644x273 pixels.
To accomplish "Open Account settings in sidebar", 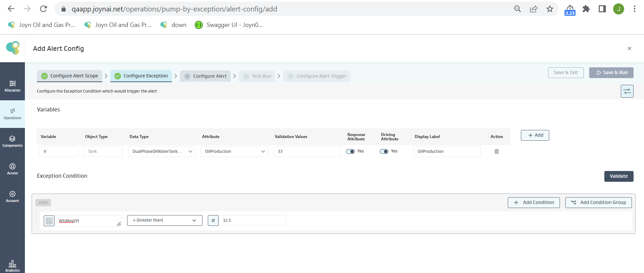I will pyautogui.click(x=12, y=197).
